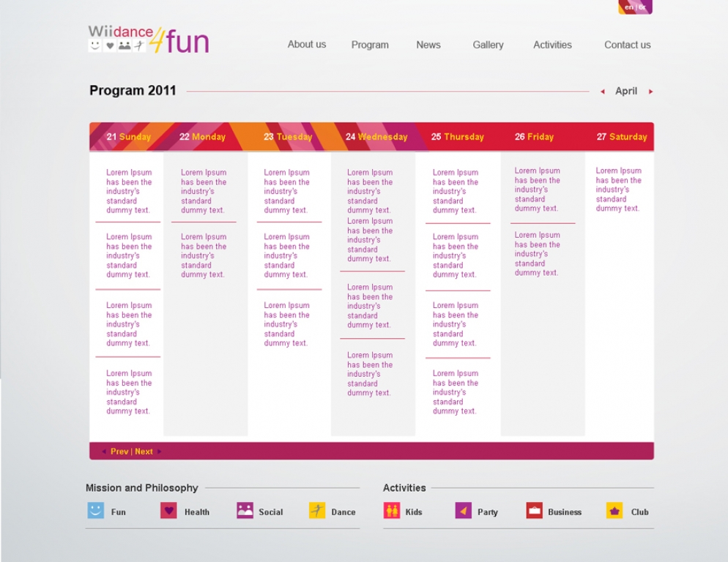This screenshot has width=728, height=562.
Task: Click the 'Mission and Philosophy' heading
Action: click(x=141, y=488)
